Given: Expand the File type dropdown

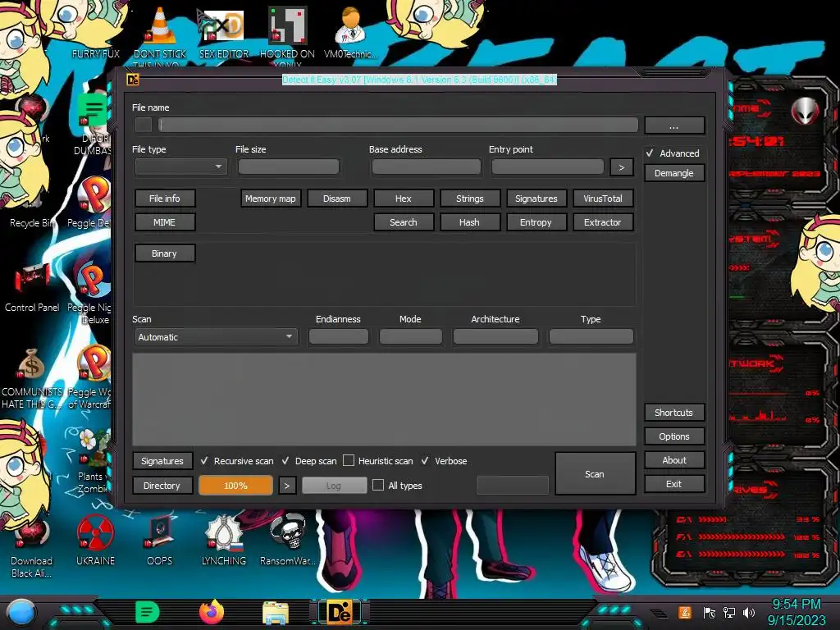Looking at the screenshot, I should (x=181, y=167).
